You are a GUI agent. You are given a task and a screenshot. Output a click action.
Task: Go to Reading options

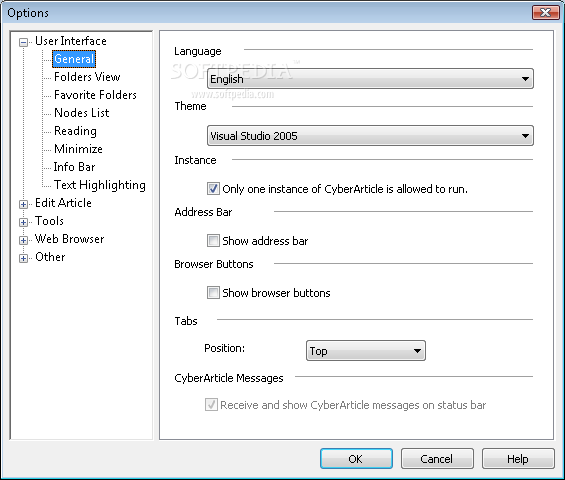coord(75,131)
